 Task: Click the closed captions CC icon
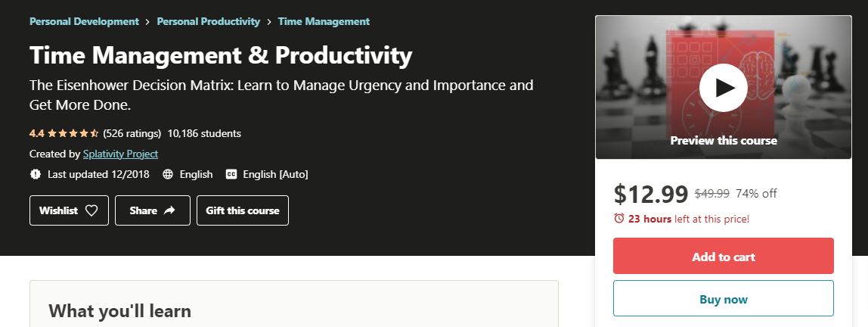pos(231,174)
